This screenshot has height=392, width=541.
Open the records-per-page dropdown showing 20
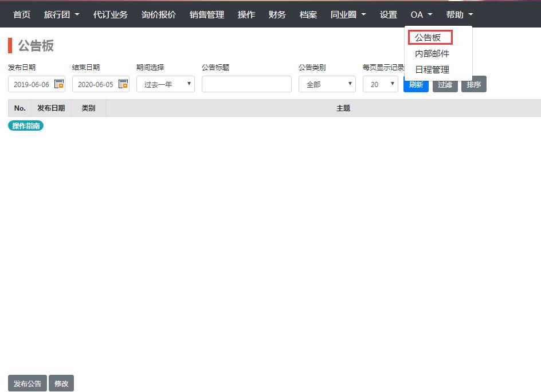(x=380, y=84)
